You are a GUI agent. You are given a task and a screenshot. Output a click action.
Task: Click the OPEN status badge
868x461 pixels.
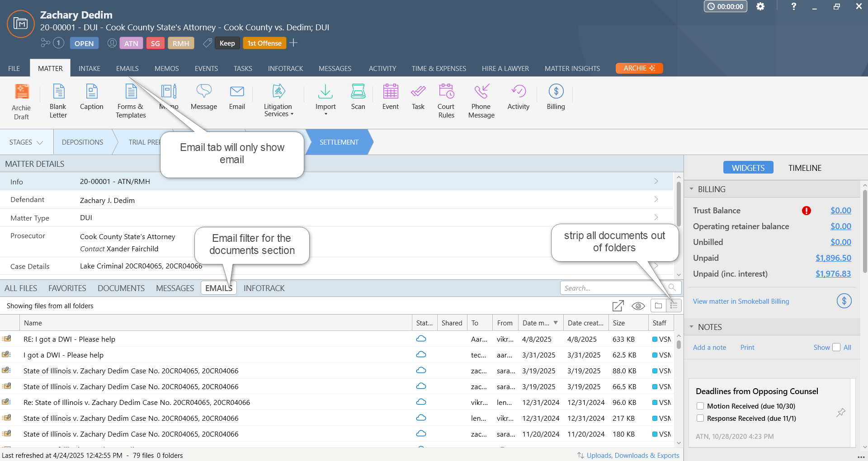[84, 43]
